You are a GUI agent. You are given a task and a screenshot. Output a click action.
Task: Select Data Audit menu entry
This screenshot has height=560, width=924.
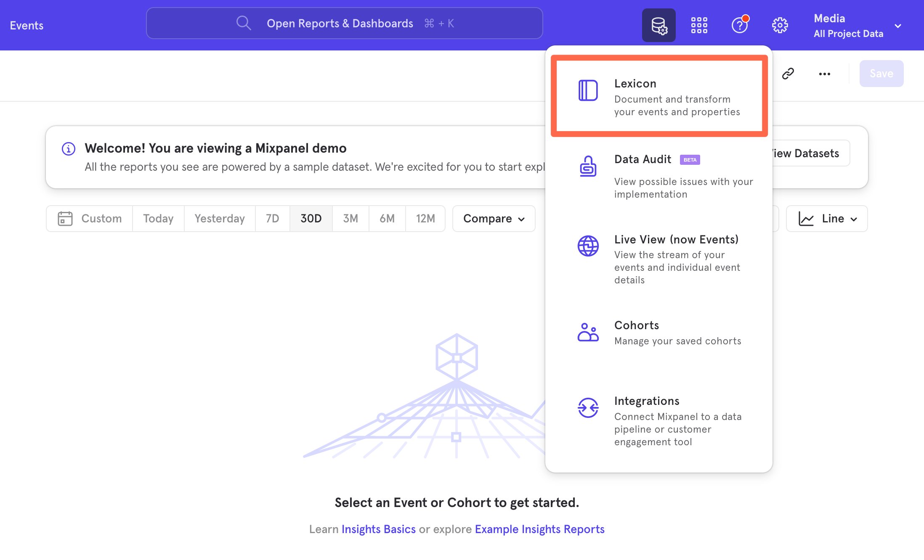[659, 177]
